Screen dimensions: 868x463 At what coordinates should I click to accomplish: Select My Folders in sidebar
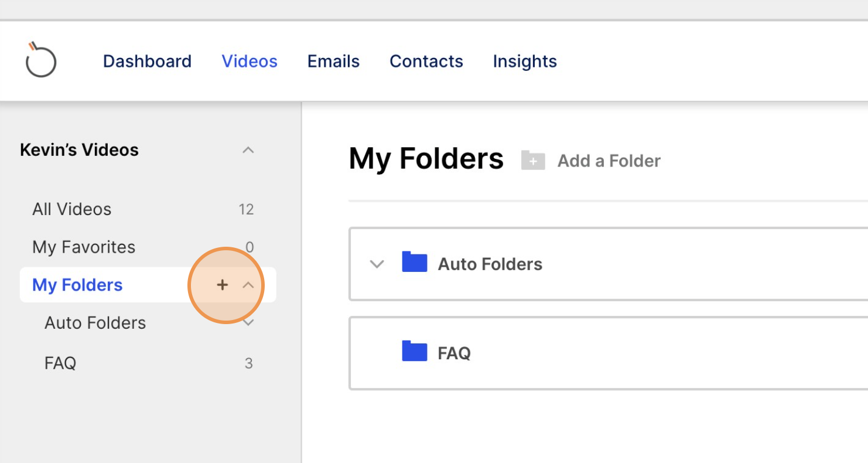tap(77, 285)
